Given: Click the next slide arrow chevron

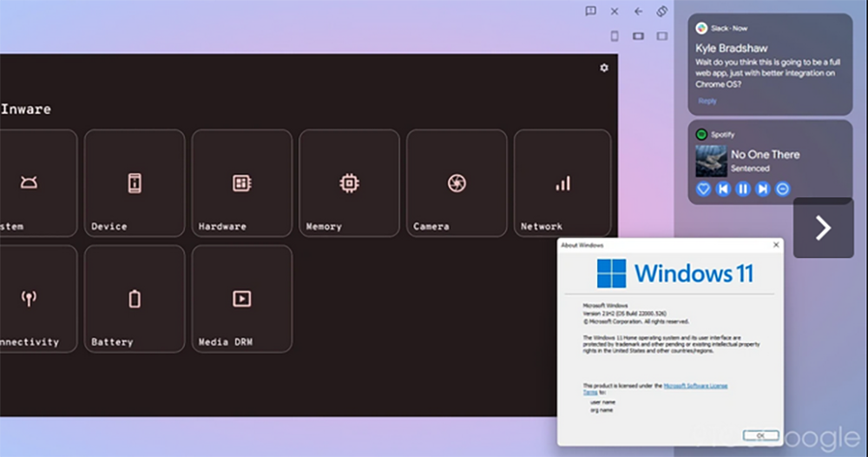Looking at the screenshot, I should [823, 228].
